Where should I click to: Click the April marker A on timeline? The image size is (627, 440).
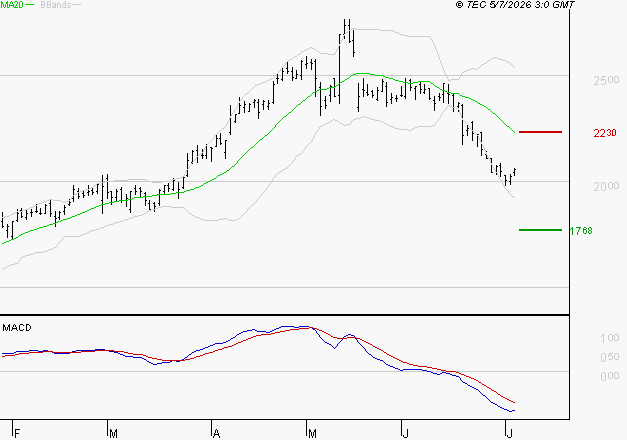click(216, 434)
